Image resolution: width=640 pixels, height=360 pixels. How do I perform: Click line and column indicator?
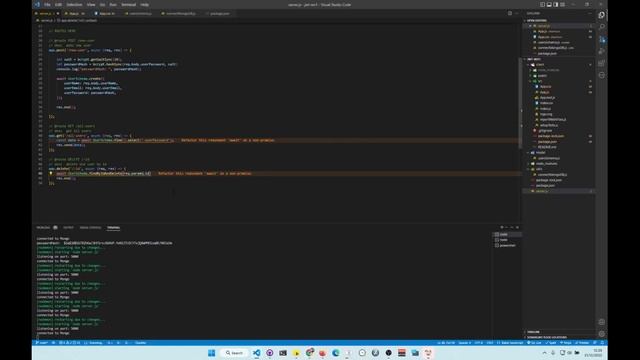446,343
